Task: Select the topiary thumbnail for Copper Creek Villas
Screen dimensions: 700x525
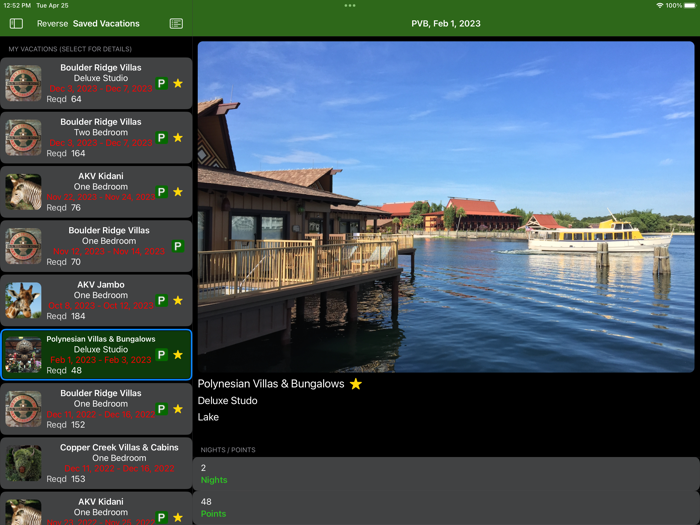Action: pyautogui.click(x=23, y=463)
